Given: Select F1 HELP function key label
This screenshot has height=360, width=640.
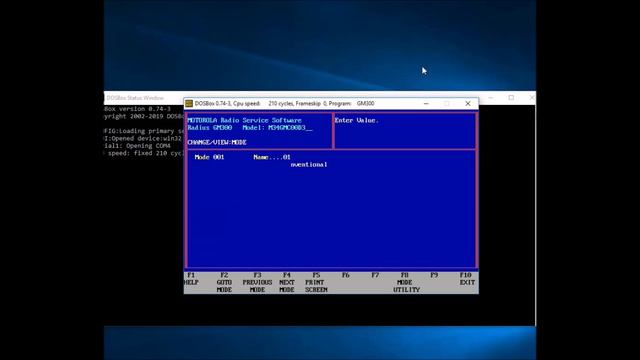Looking at the screenshot, I should [x=191, y=279].
